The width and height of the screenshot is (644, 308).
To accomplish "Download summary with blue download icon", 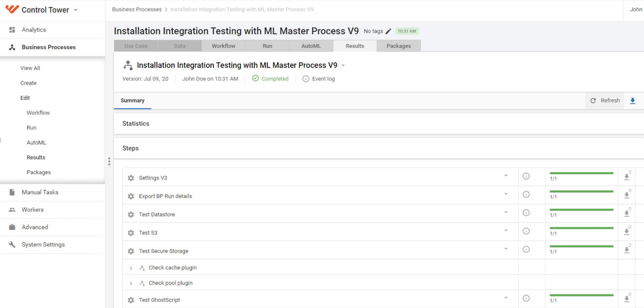I will click(633, 101).
